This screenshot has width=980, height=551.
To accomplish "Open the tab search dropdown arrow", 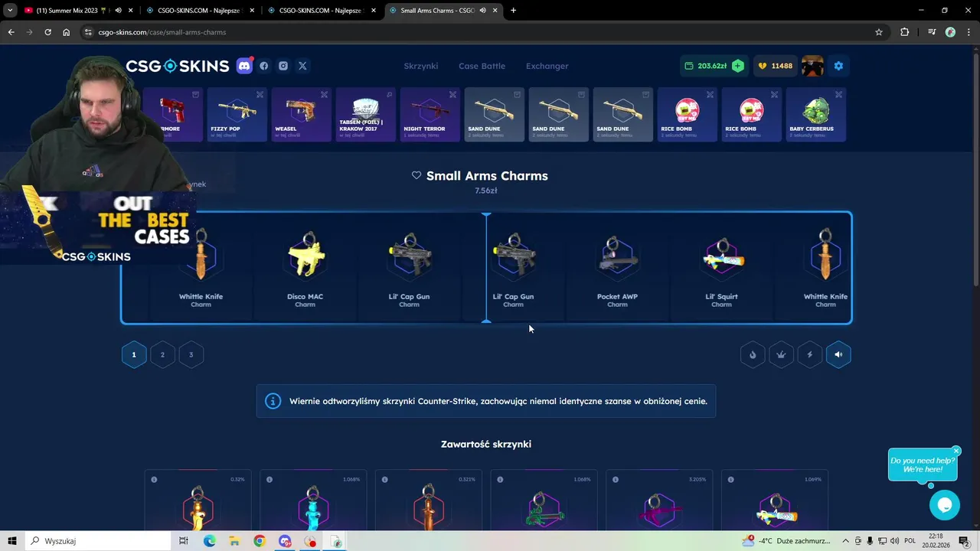I will click(x=10, y=11).
